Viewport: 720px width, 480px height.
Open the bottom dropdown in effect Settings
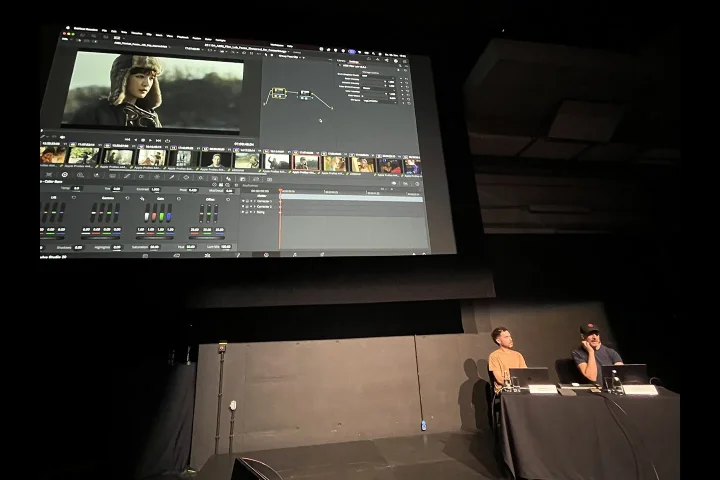(x=379, y=101)
